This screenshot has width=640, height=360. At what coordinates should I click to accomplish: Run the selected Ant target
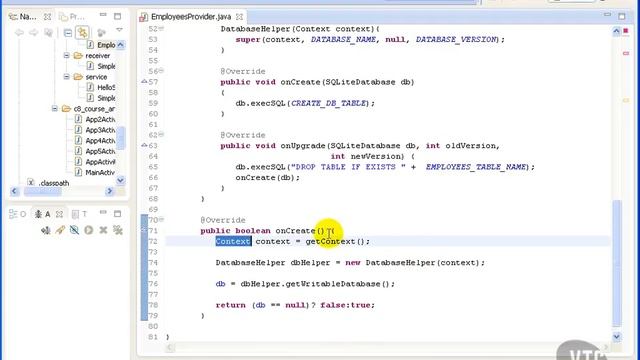click(89, 230)
